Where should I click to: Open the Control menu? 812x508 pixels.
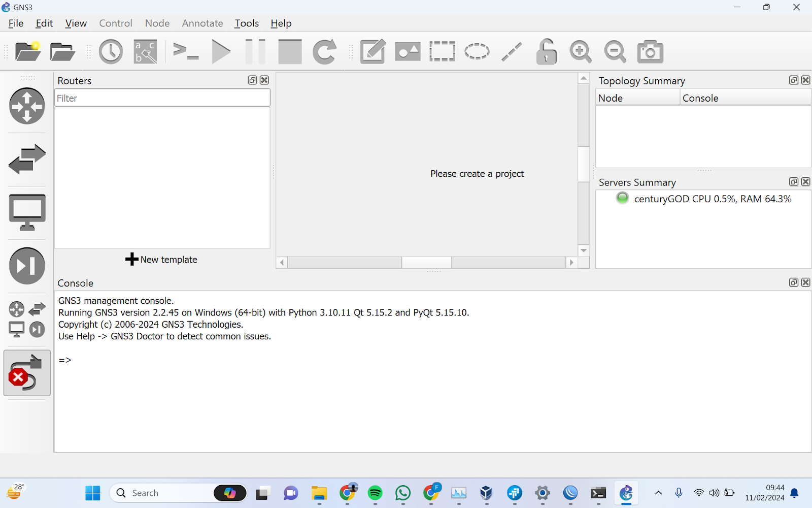coord(115,23)
